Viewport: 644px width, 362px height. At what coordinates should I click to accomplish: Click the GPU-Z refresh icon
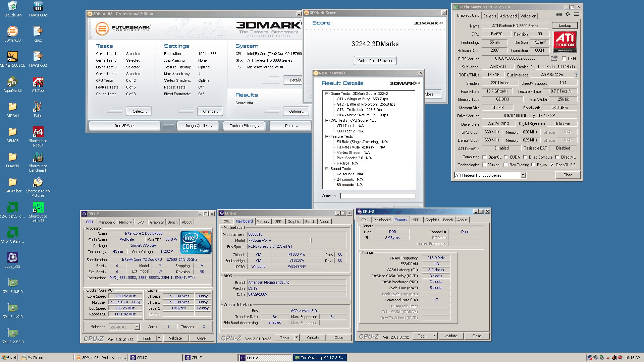pyautogui.click(x=568, y=14)
